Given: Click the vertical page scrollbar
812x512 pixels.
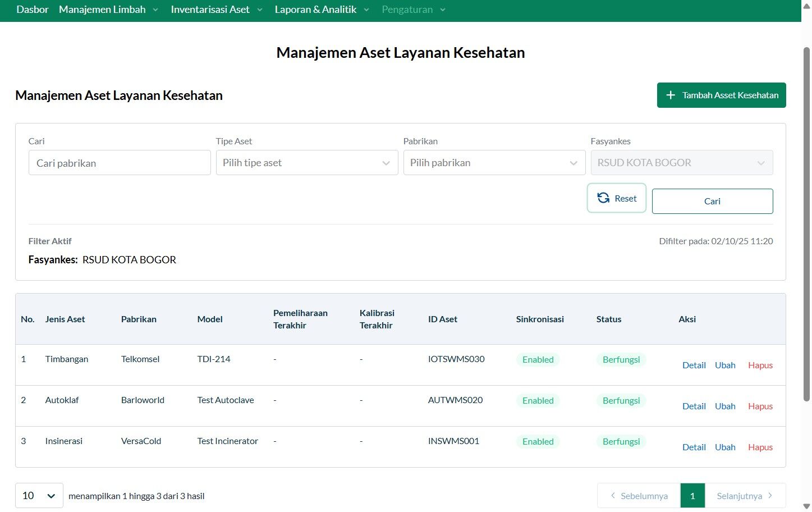Looking at the screenshot, I should click(x=806, y=225).
